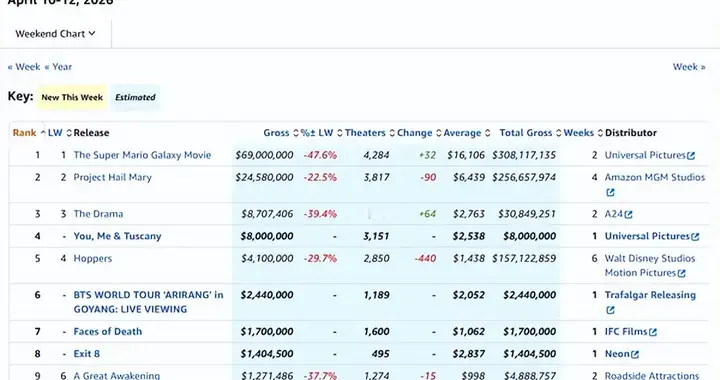Screen dimensions: 720x380
Task: Open the Exit 8 release page
Action: pos(87,354)
